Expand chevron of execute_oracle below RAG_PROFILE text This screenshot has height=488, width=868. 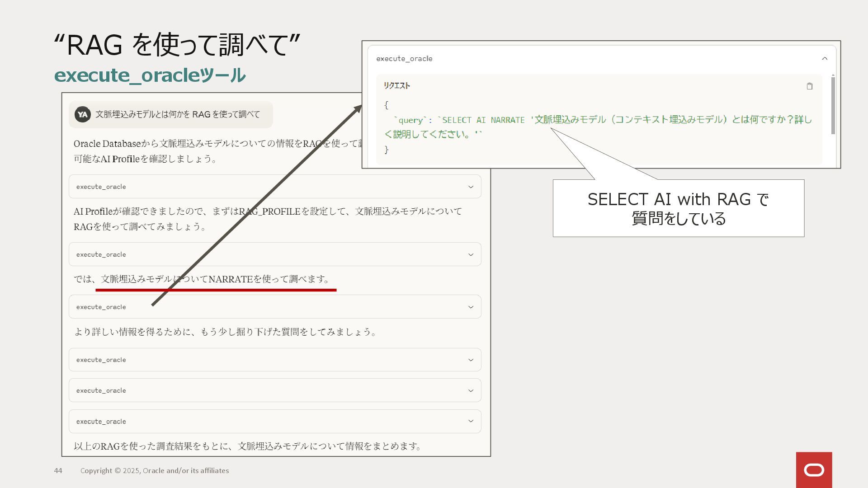(x=471, y=255)
